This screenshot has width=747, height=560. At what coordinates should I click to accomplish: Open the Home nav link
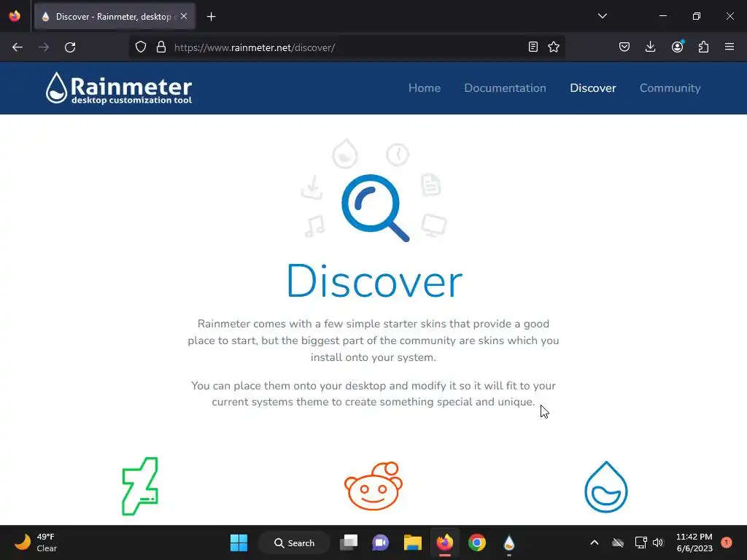pos(424,88)
